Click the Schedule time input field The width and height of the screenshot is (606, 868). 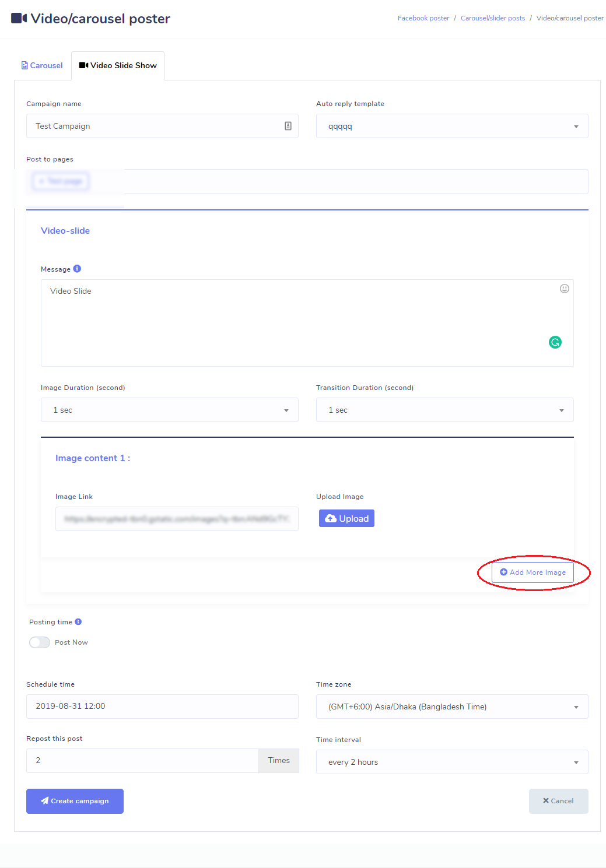162,706
